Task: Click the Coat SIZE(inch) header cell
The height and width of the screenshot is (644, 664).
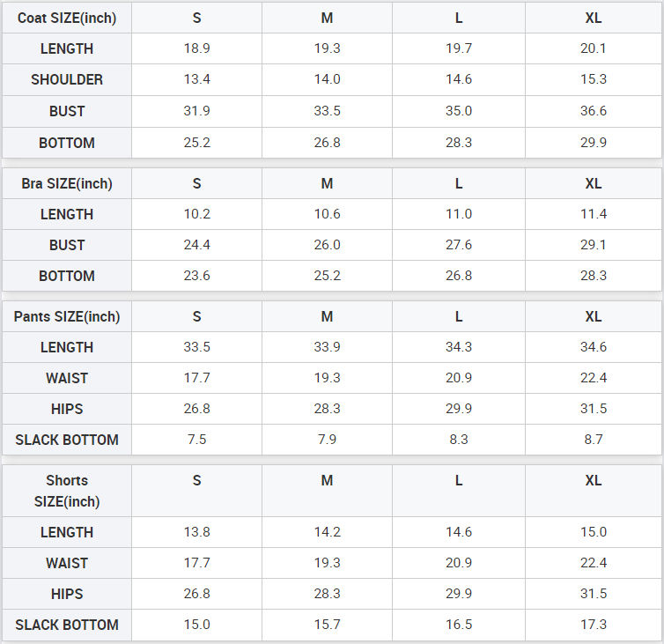Action: click(x=67, y=18)
